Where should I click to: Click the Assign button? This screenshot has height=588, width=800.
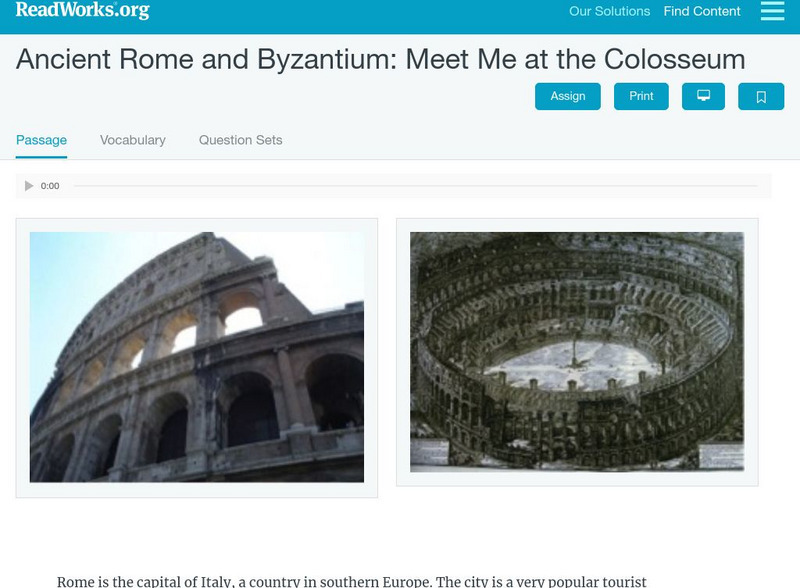[568, 96]
